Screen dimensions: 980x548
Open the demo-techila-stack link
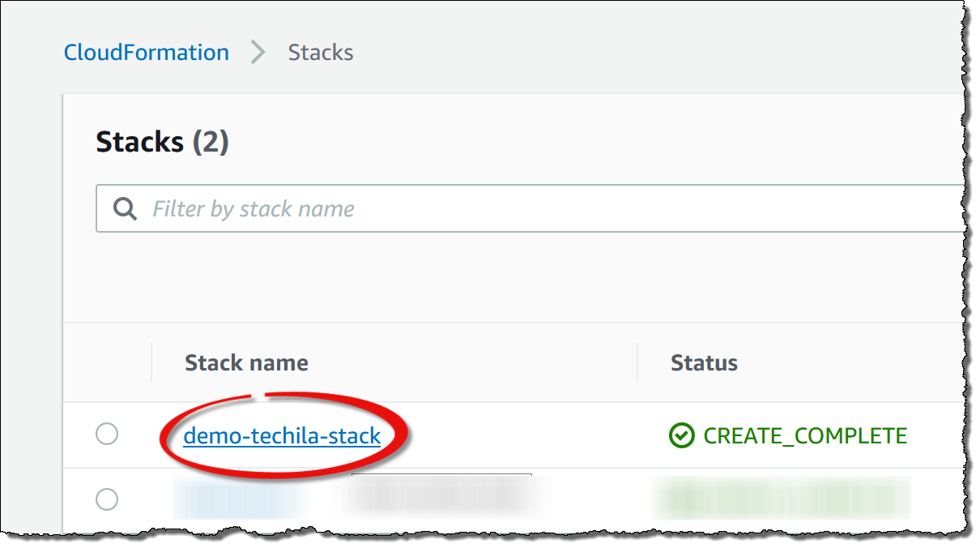click(282, 436)
